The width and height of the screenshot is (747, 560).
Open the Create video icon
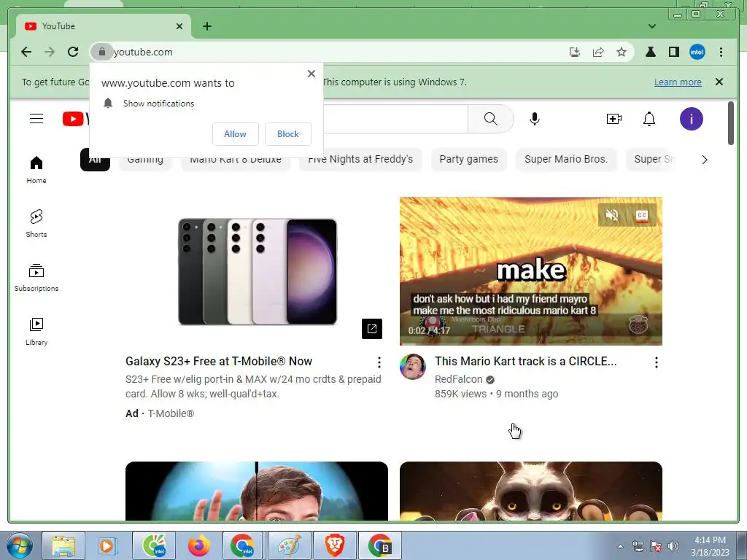click(x=614, y=119)
